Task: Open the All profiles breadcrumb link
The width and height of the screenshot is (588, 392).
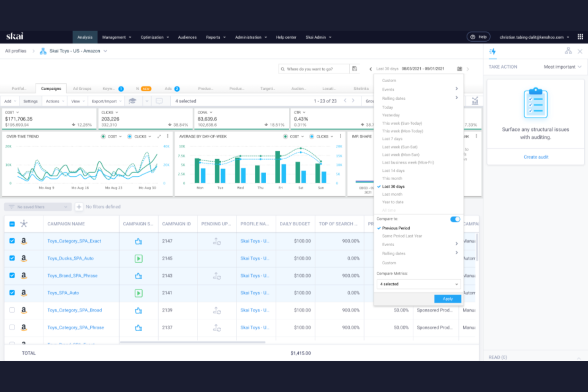Action: click(15, 51)
